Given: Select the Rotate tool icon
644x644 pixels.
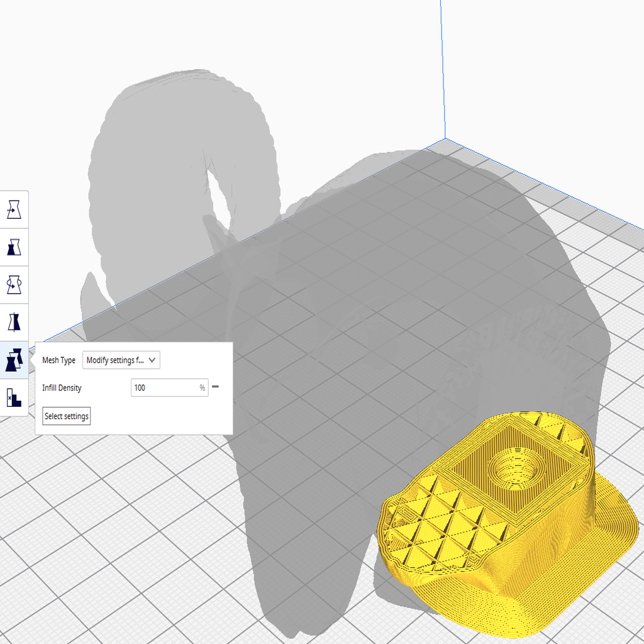Looking at the screenshot, I should coord(14,284).
